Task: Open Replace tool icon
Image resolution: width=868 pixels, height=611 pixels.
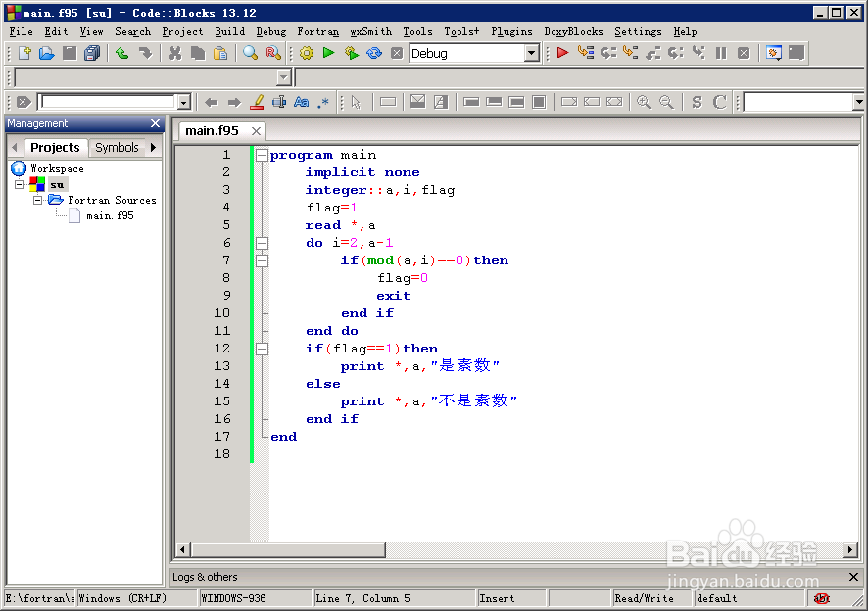Action: pyautogui.click(x=273, y=53)
